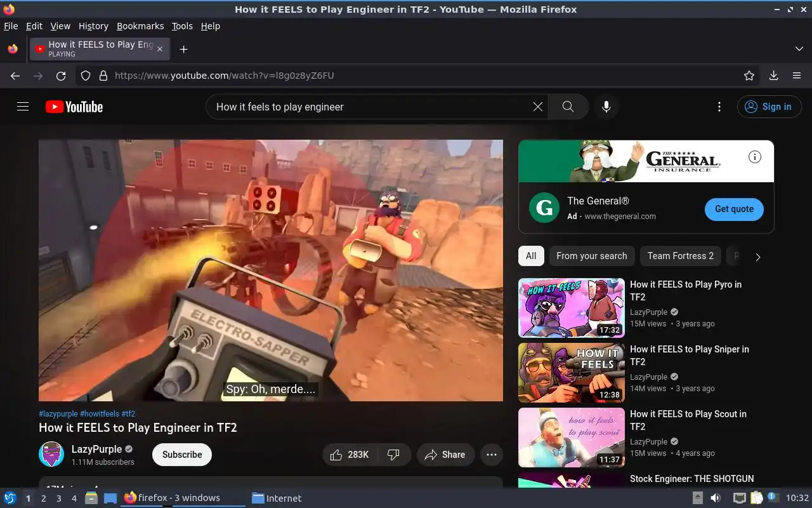
Task: Click the Share button
Action: point(445,455)
